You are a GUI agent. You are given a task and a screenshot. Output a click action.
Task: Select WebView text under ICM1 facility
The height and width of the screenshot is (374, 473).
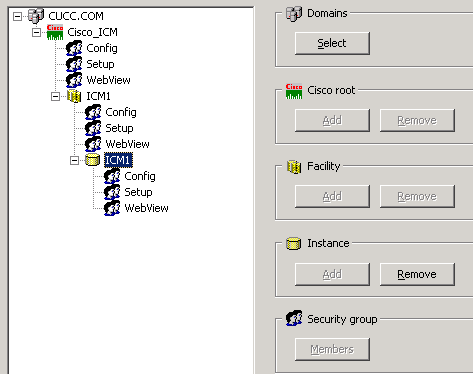click(x=127, y=144)
